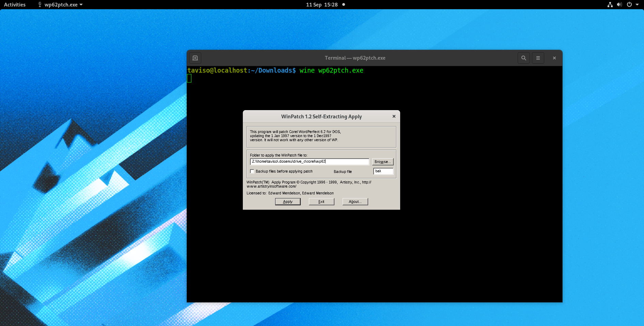Click the Terminal window title
The image size is (644, 326).
pos(355,58)
